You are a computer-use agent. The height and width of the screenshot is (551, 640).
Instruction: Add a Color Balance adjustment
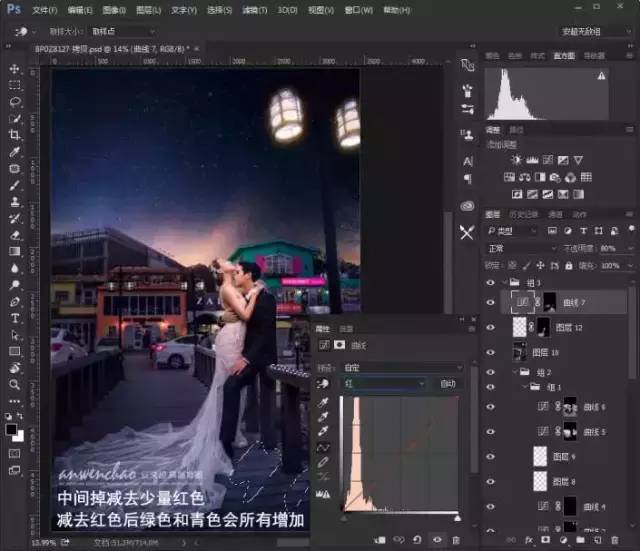pos(525,177)
